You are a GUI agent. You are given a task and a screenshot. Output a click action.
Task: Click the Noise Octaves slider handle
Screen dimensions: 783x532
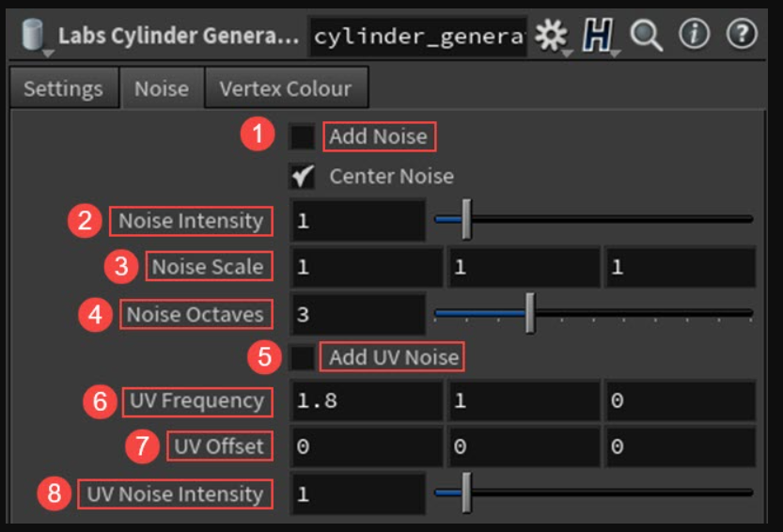coord(530,313)
